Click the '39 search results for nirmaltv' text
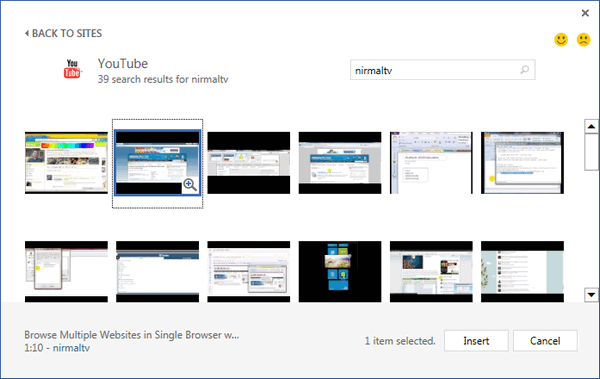Screen dimensions: 600x379 click(163, 79)
